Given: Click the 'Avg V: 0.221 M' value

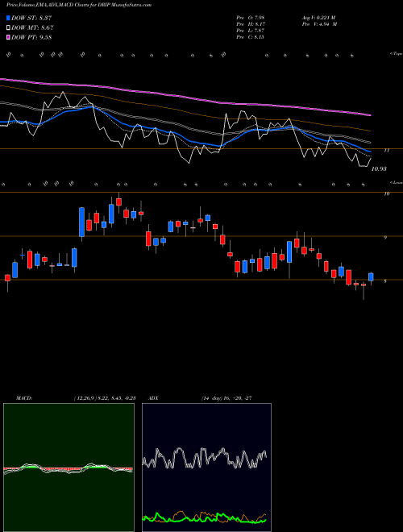Looking at the screenshot, I should pos(318,18).
